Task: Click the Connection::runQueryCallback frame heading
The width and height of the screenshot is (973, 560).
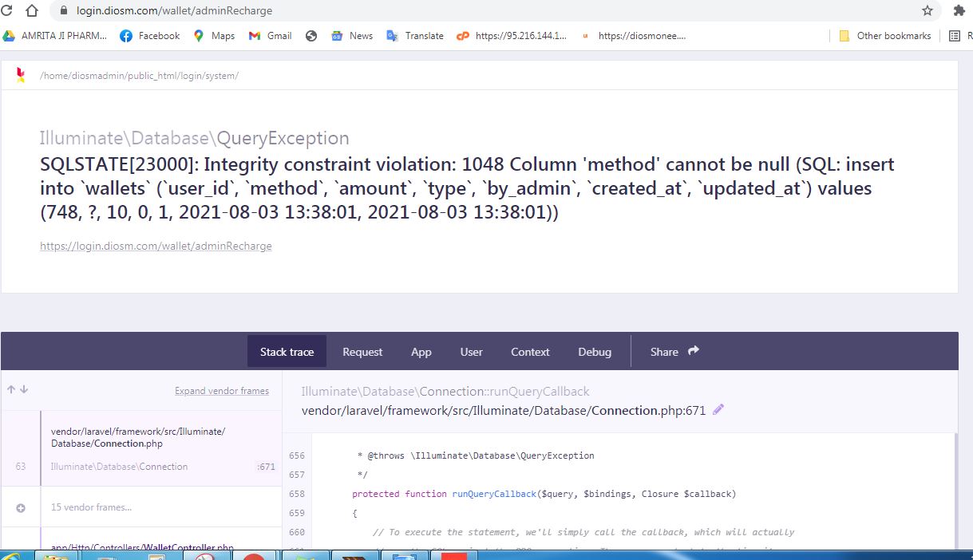Action: [x=445, y=391]
